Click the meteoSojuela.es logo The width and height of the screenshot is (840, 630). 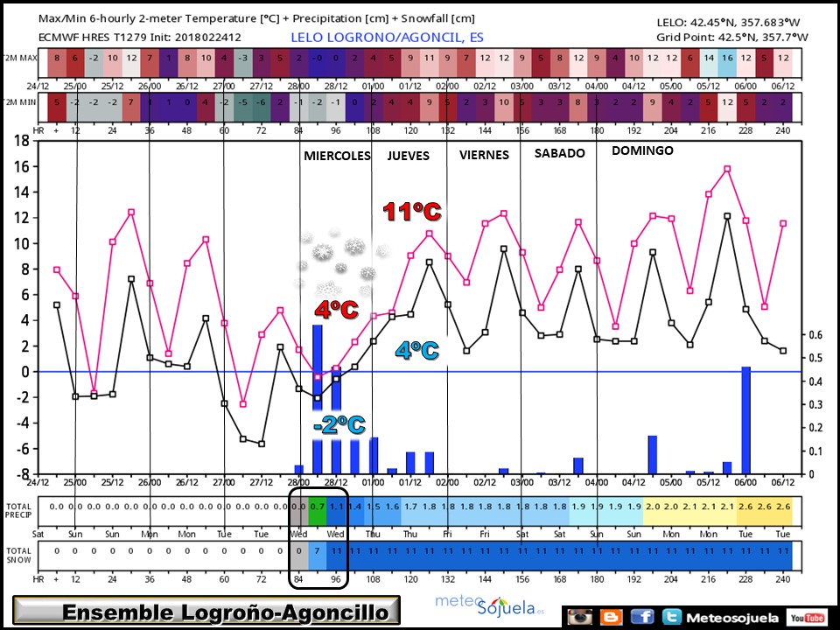[490, 605]
